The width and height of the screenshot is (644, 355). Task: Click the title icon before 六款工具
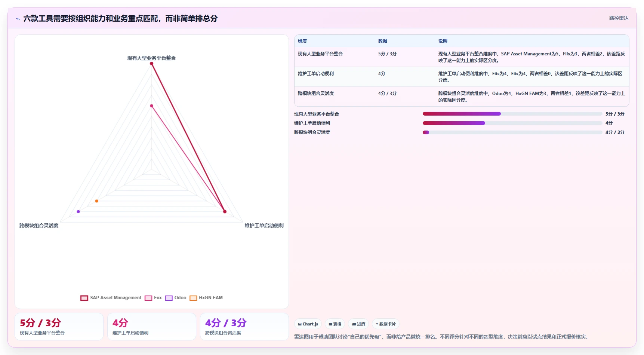(x=18, y=18)
